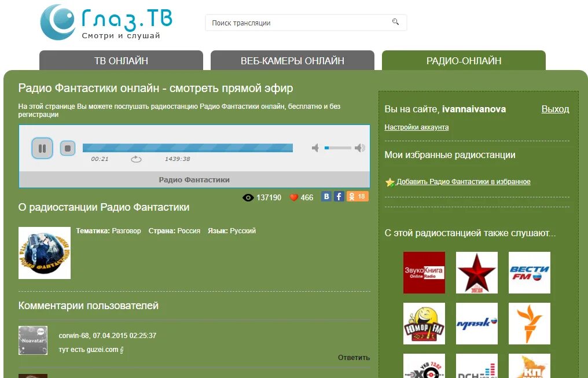Open ЗвукоКнига Online Radio station

click(424, 273)
